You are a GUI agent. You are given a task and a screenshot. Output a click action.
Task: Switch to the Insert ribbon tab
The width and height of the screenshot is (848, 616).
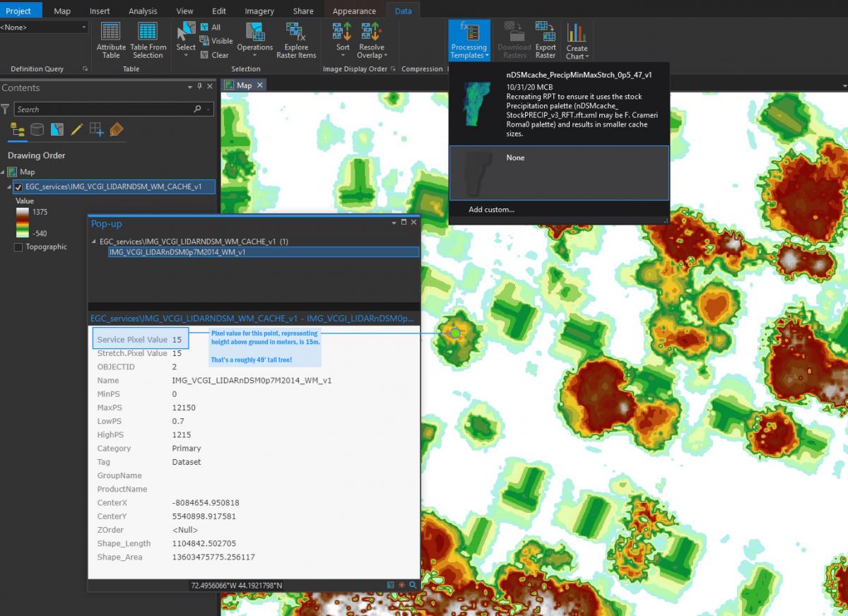coord(100,11)
